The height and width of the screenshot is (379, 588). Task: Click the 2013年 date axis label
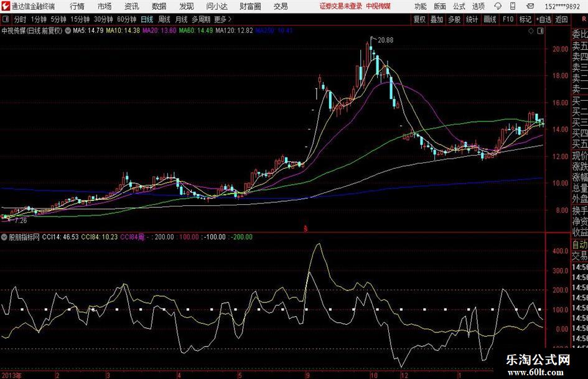[x=11, y=375]
